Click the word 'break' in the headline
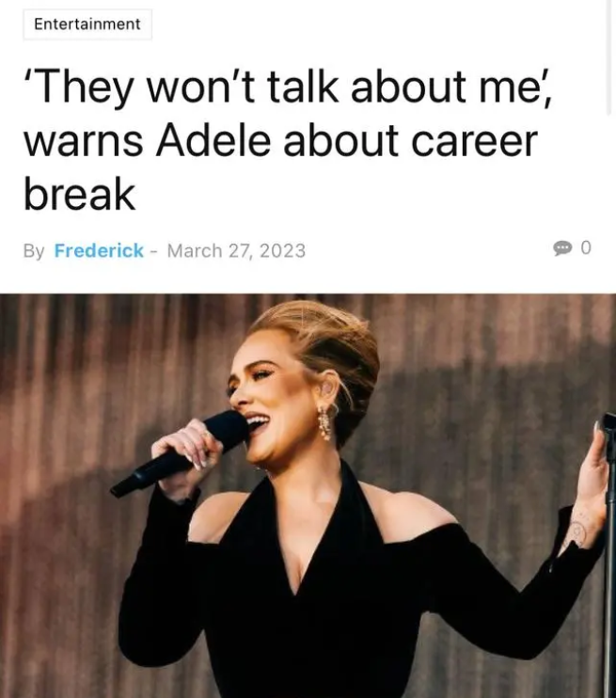Image resolution: width=616 pixels, height=698 pixels. (79, 194)
